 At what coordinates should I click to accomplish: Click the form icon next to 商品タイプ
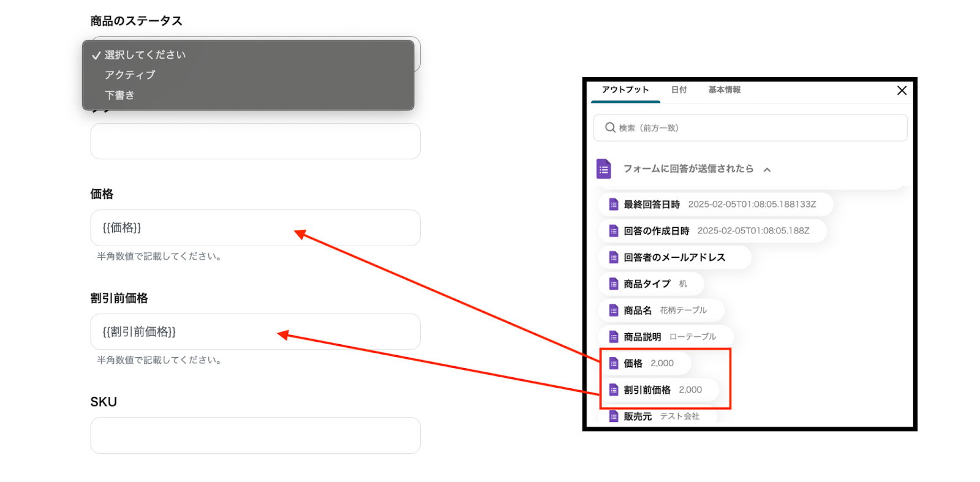pos(613,284)
